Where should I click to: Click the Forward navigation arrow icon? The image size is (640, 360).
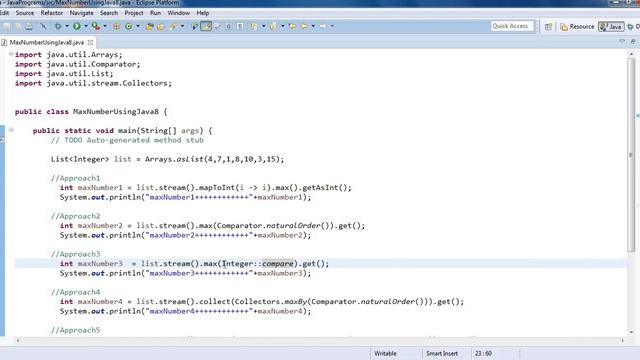click(323, 26)
